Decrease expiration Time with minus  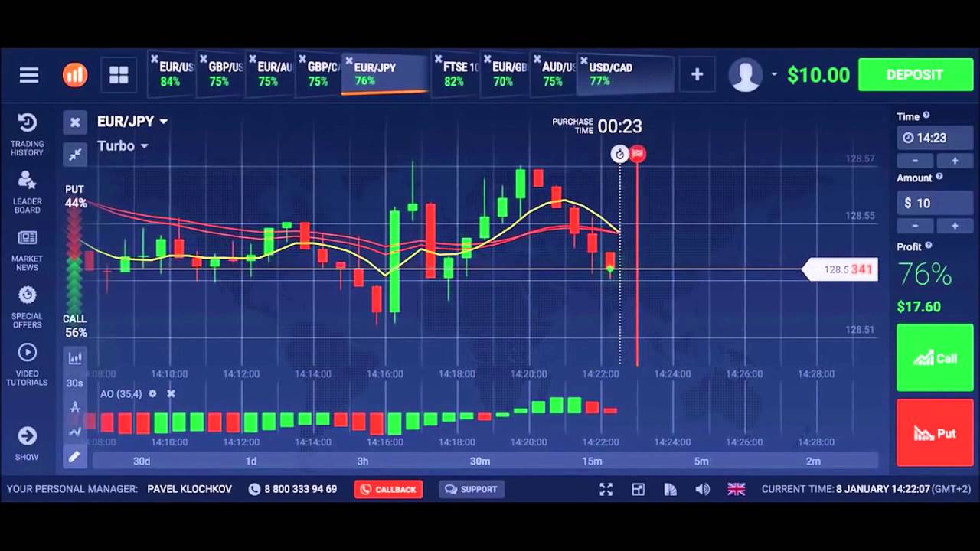click(x=916, y=161)
